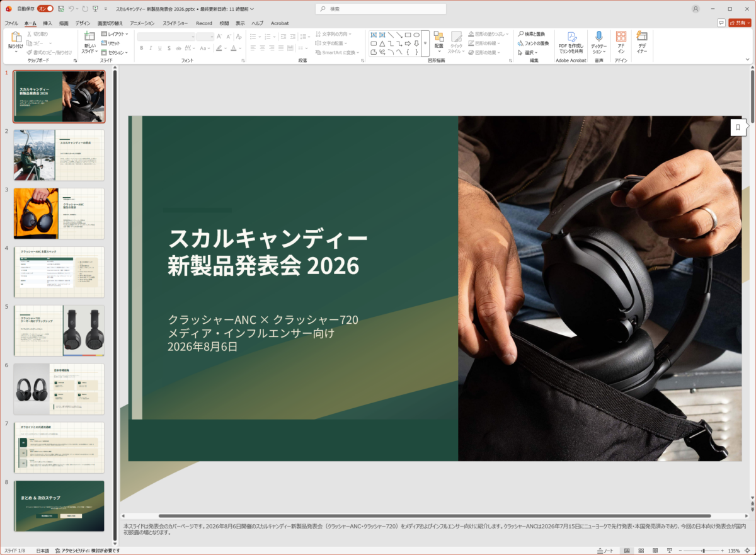Toggle the ノート (Notes) pane button
The image size is (756, 555).
605,550
